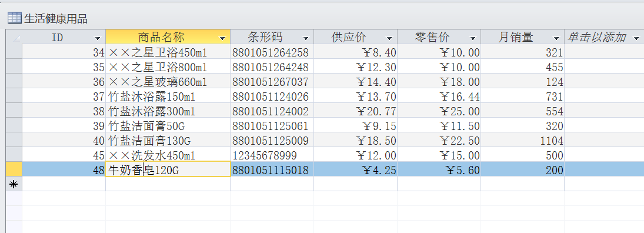Select the 零售价 column header
This screenshot has height=233, width=644.
coord(439,37)
